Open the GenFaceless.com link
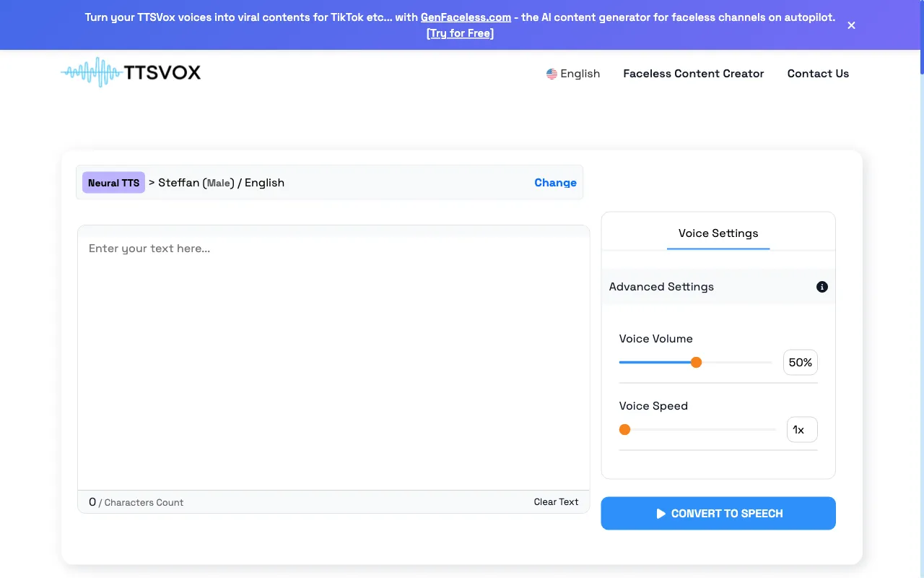 tap(466, 17)
